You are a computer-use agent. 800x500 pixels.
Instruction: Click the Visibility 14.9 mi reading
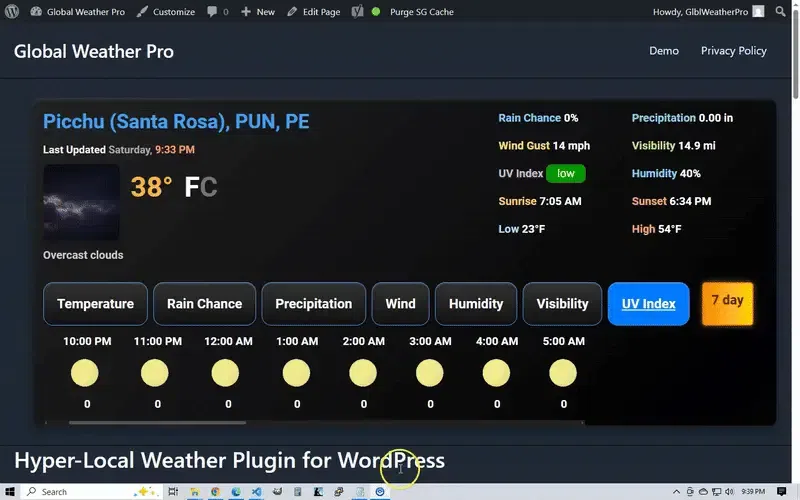click(x=673, y=145)
